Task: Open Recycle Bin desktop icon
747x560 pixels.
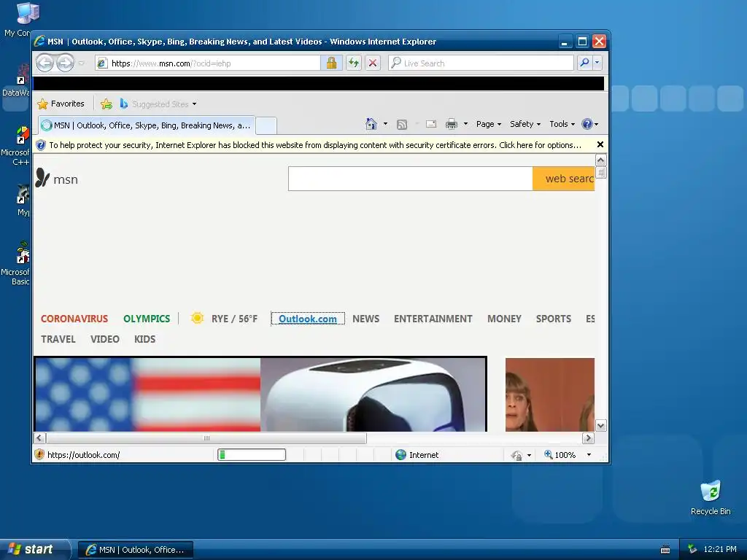Action: [711, 497]
